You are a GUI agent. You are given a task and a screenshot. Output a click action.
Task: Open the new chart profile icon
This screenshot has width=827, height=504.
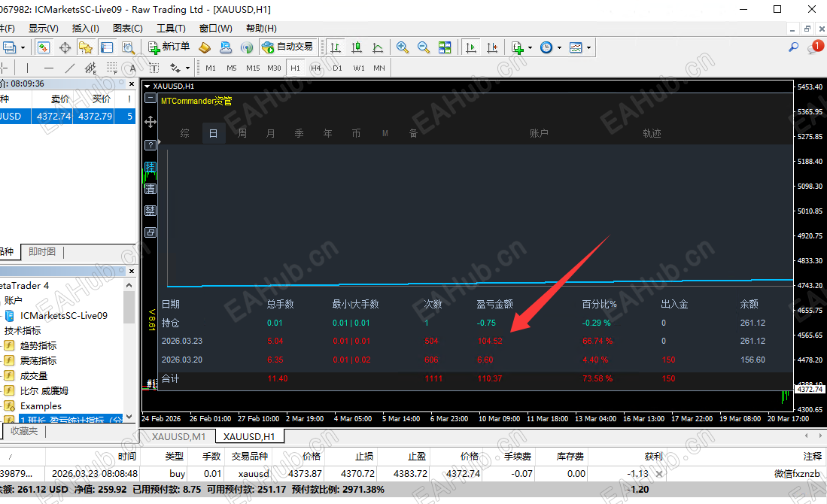(9, 47)
